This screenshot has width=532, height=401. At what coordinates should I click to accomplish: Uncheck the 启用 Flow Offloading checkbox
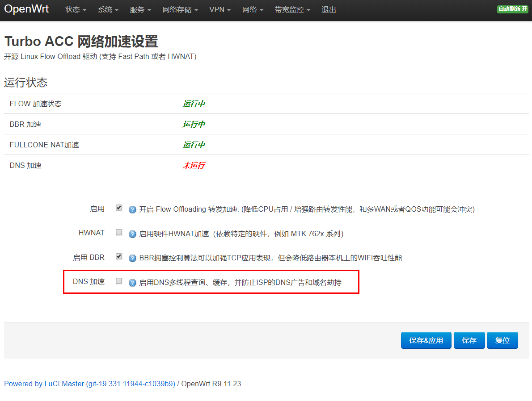(x=119, y=208)
